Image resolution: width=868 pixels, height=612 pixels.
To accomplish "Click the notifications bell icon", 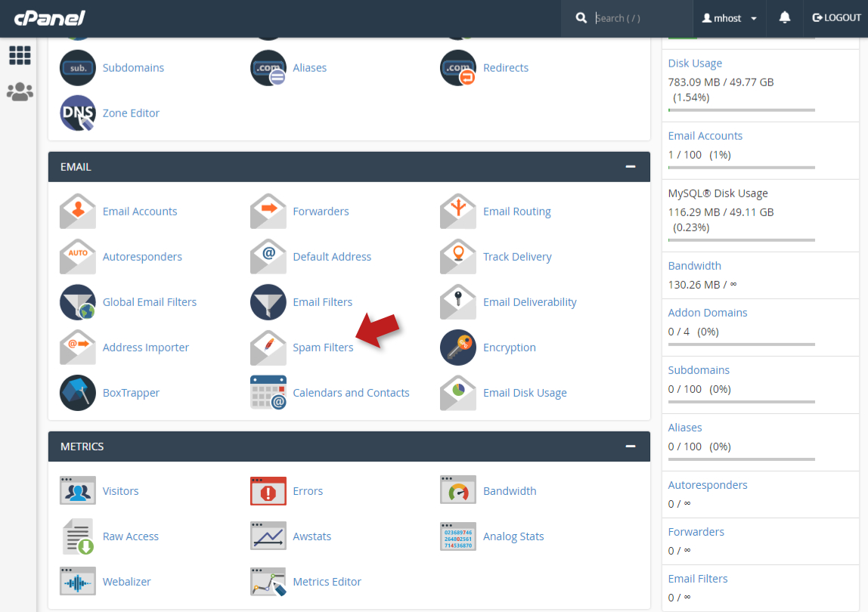I will (x=785, y=17).
